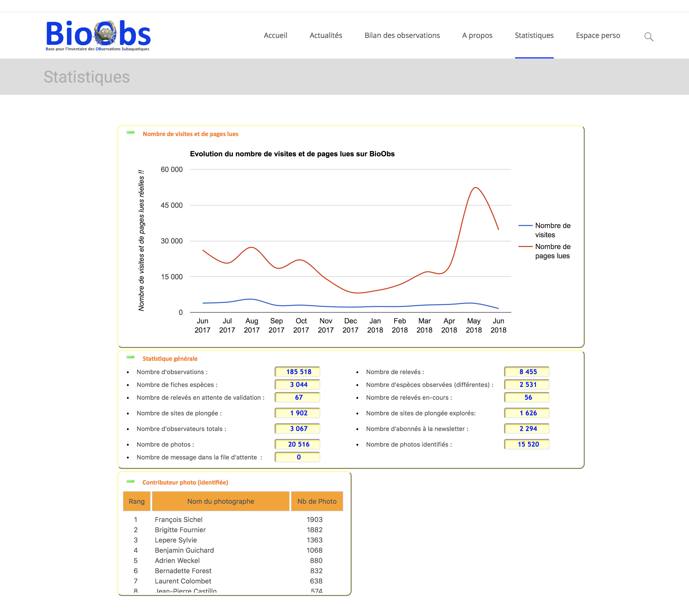The image size is (689, 616).
Task: Click the photos identifiés value 15 520
Action: click(x=527, y=444)
